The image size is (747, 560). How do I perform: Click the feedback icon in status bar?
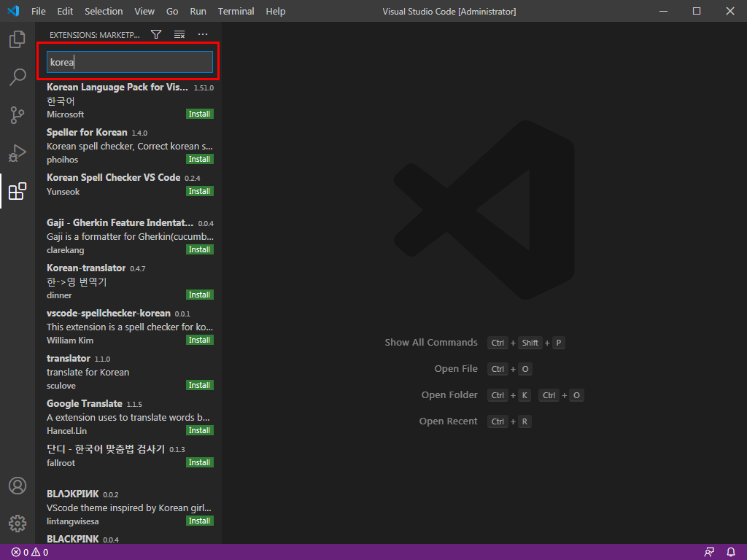tap(709, 553)
